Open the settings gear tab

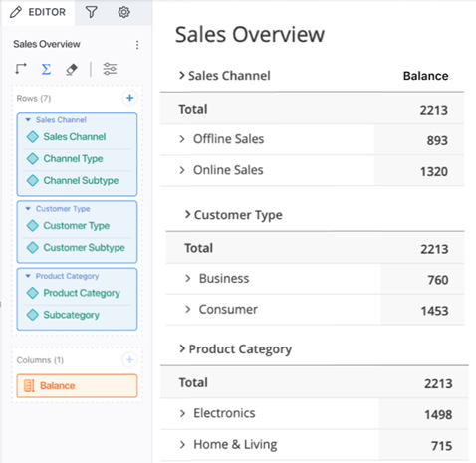pyautogui.click(x=123, y=12)
